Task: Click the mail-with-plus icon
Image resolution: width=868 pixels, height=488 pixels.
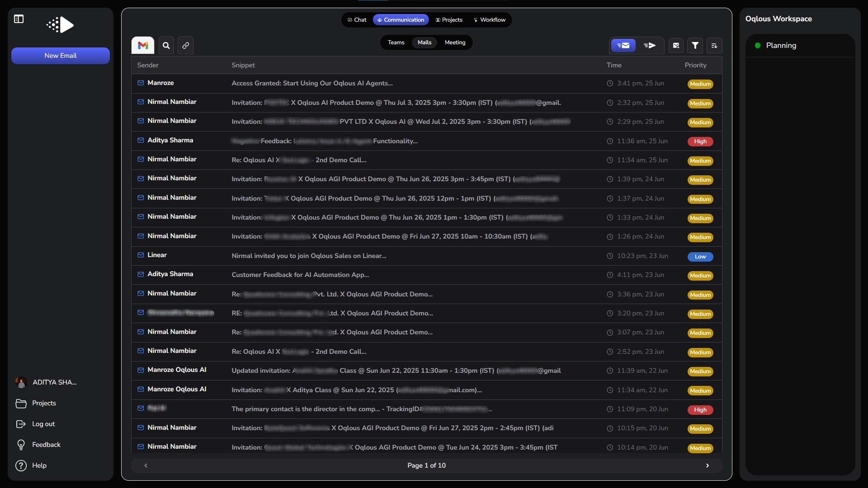Action: 676,45
